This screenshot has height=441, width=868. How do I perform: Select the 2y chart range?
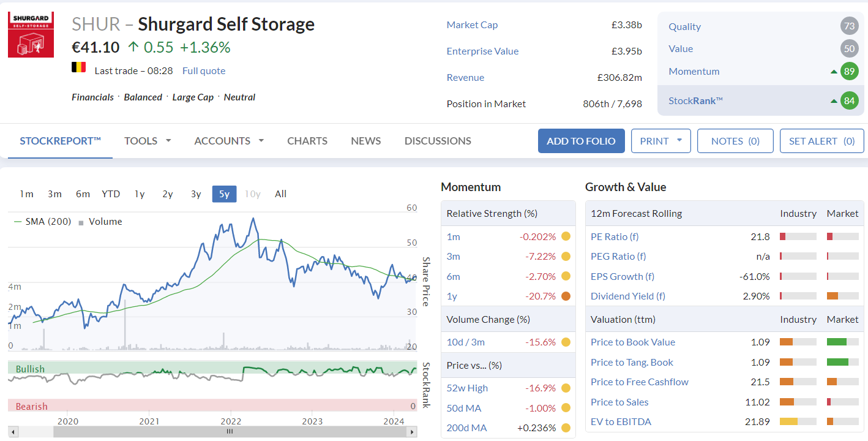[x=168, y=194]
